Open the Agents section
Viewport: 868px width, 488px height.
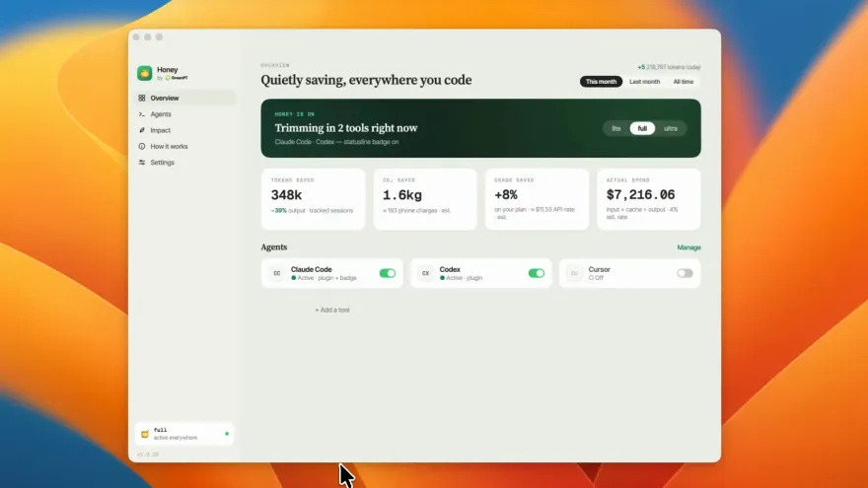pyautogui.click(x=184, y=114)
